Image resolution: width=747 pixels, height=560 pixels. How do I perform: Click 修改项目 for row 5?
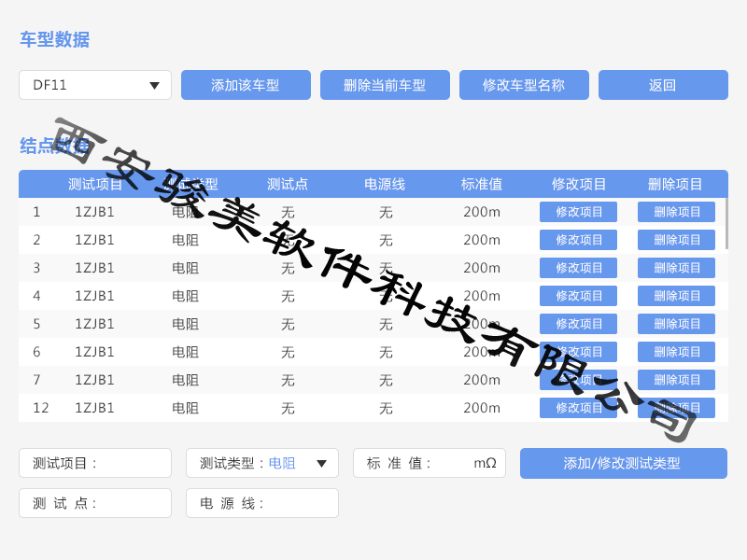click(578, 324)
